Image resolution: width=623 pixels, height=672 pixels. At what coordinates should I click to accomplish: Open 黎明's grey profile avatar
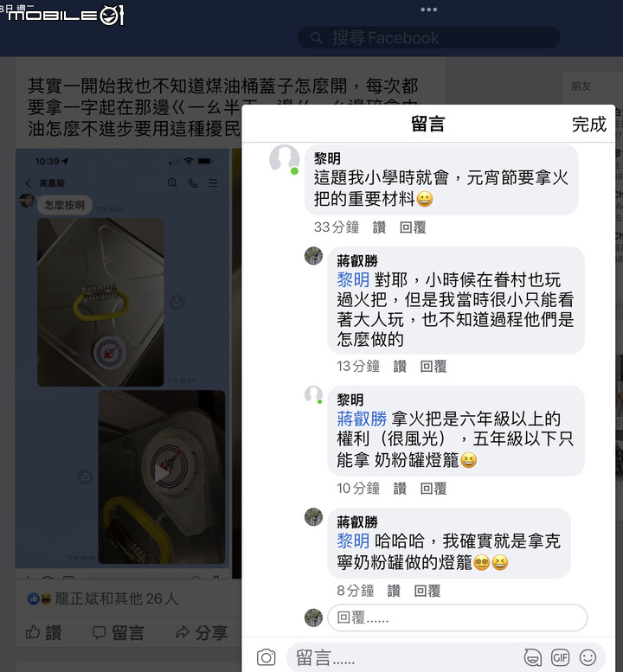284,159
